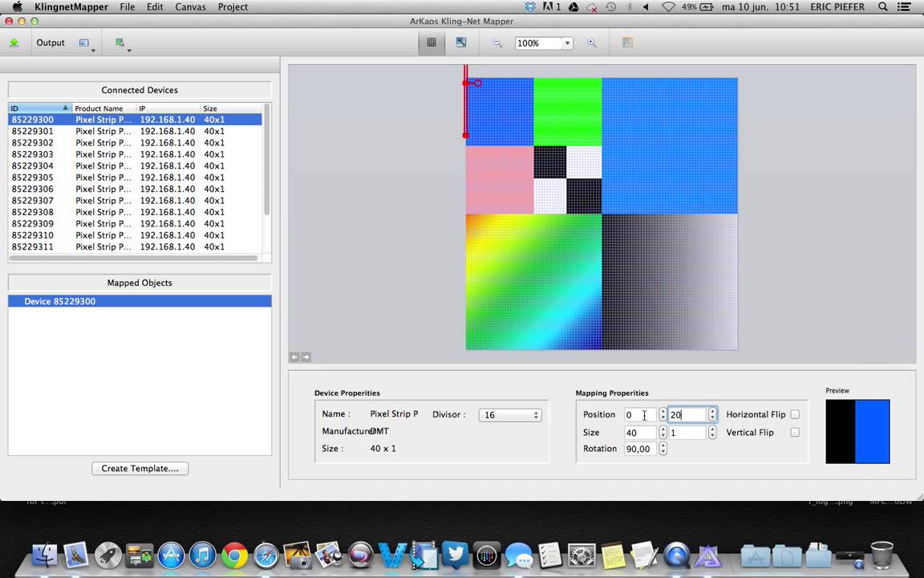924x578 pixels.
Task: Open System Preferences in the Dock
Action: point(582,555)
